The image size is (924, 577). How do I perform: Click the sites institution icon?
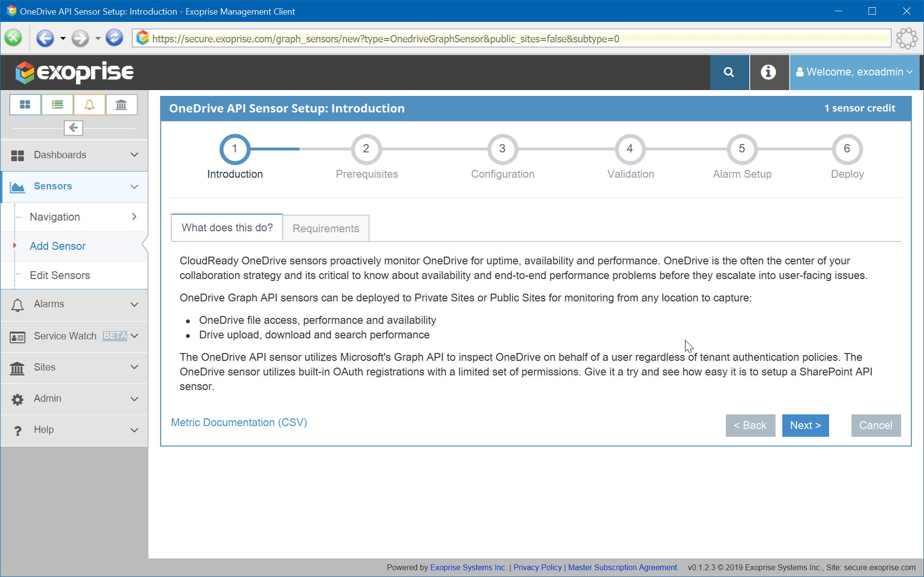coord(121,104)
